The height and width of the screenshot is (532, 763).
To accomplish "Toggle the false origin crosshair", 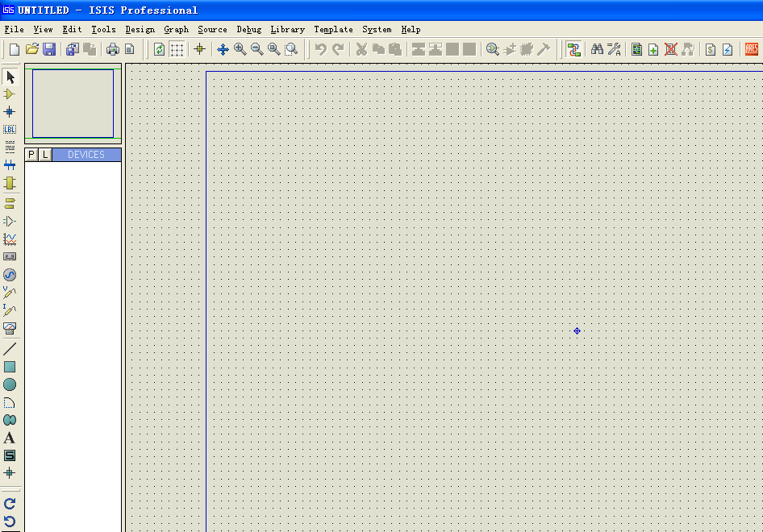I will click(199, 49).
